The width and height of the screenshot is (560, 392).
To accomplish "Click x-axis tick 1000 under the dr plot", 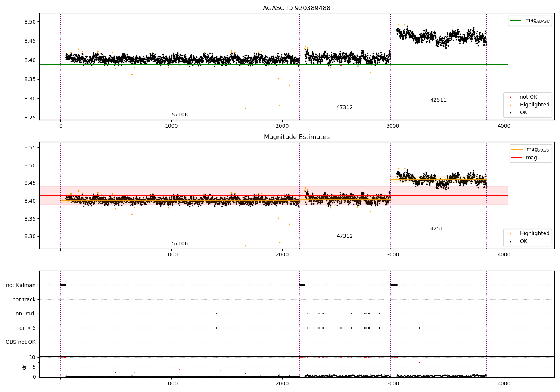I will (x=171, y=383).
